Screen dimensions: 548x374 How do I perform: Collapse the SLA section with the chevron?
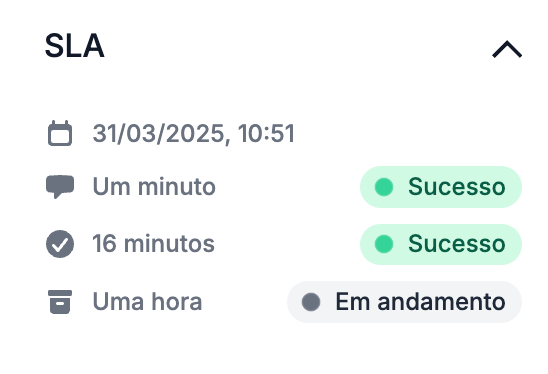507,49
